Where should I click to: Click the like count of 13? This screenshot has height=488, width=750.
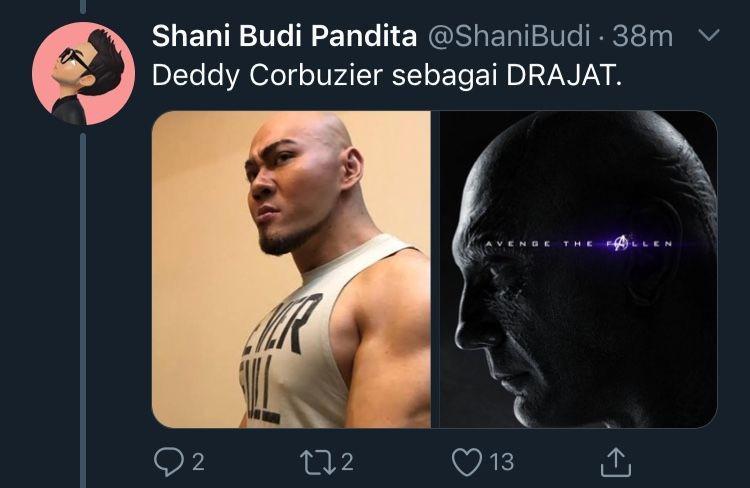pos(501,462)
